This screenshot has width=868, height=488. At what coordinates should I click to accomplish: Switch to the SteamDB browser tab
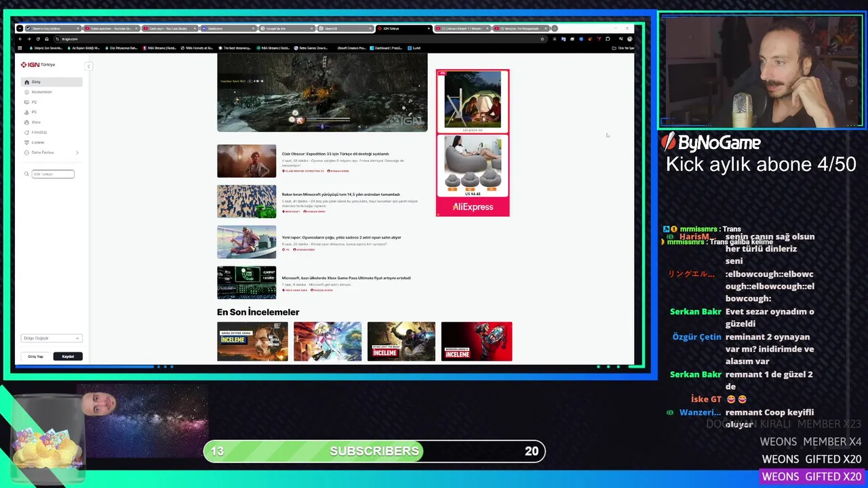pyautogui.click(x=345, y=28)
